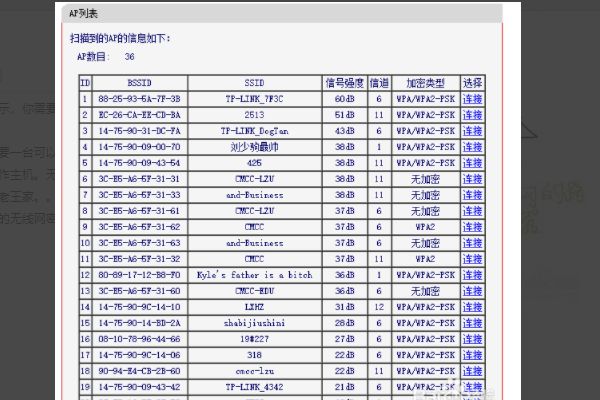Connect to the 19#227 network
Screen dimensions: 600x400
pyautogui.click(x=473, y=338)
